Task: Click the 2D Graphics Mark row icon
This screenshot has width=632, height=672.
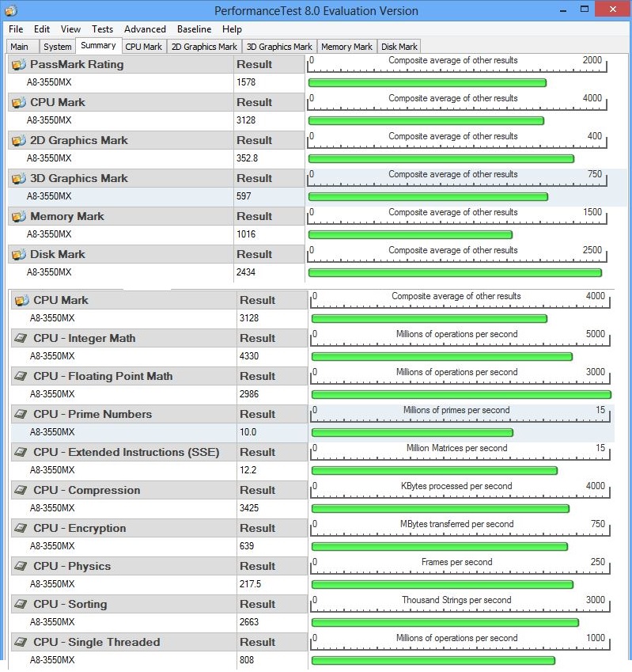Action: tap(18, 141)
